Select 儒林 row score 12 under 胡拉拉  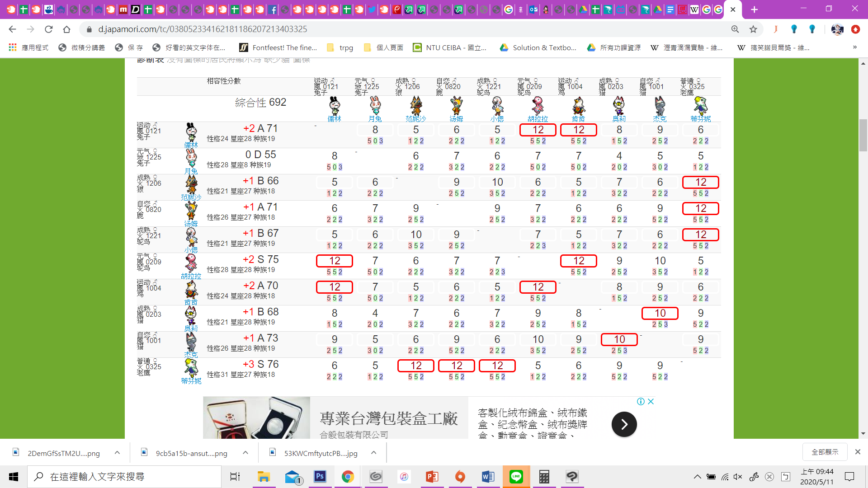pyautogui.click(x=538, y=130)
